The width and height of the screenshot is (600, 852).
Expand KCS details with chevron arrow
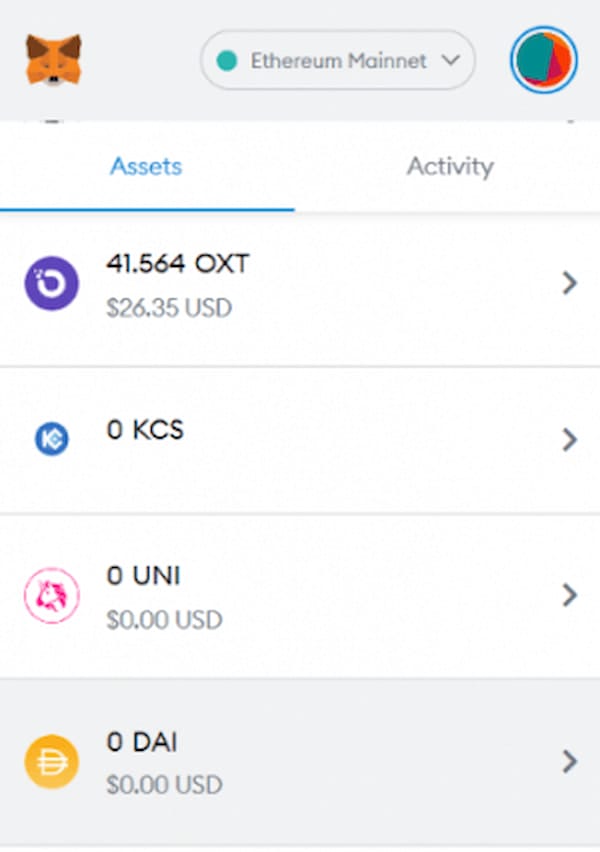click(570, 440)
